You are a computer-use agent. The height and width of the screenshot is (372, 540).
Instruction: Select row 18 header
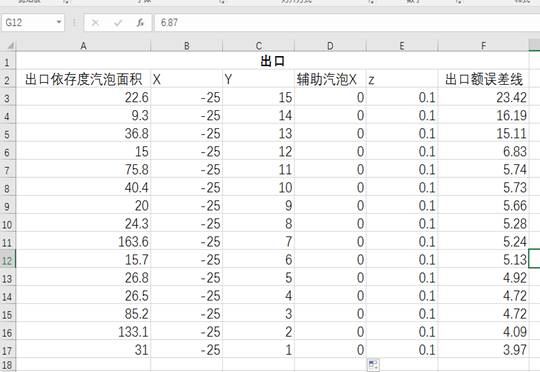coord(8,365)
